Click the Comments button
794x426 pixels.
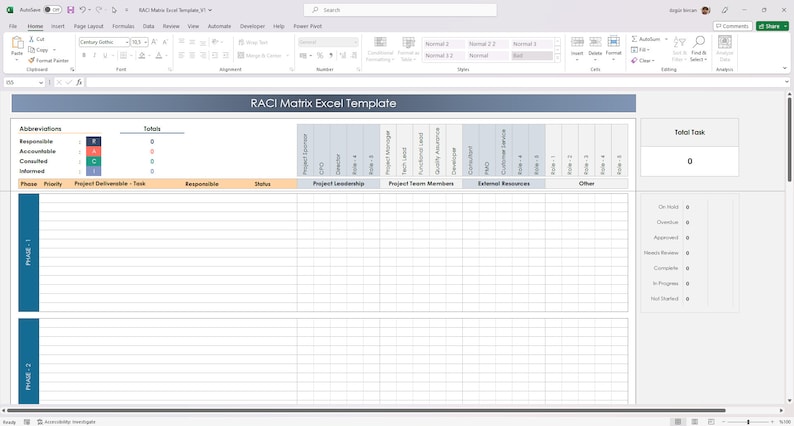732,26
